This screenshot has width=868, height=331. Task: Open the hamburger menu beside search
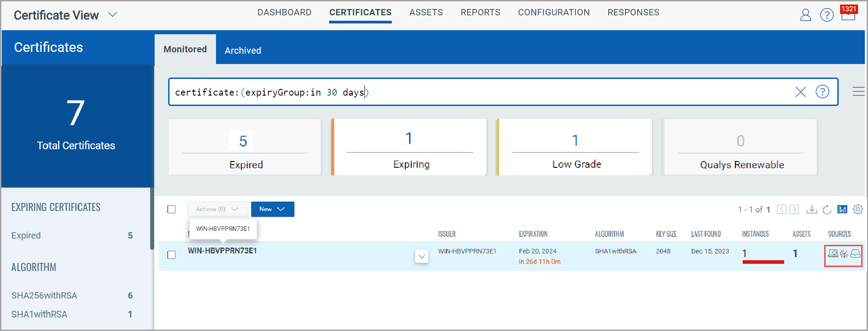[858, 92]
